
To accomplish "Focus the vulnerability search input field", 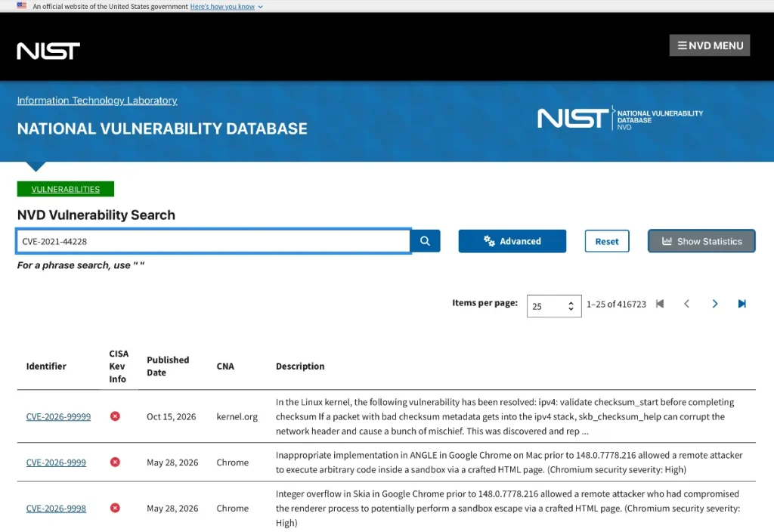I will 213,241.
